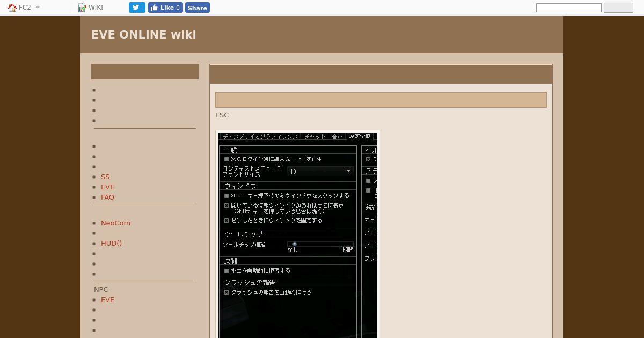Viewport: 644px width, 338px height.
Task: Click the WIKI notepad icon
Action: (82, 8)
